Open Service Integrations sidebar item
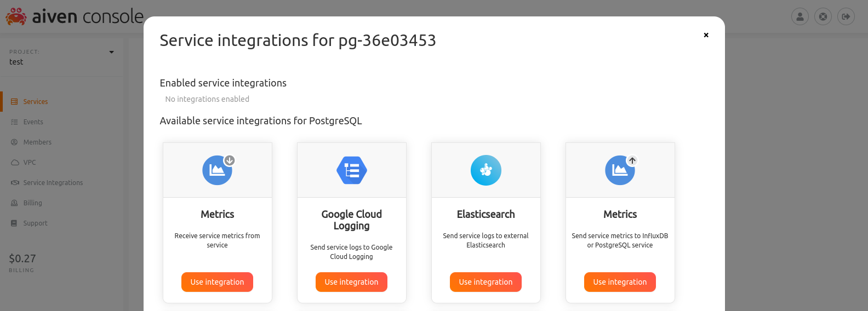The height and width of the screenshot is (311, 868). coord(53,183)
